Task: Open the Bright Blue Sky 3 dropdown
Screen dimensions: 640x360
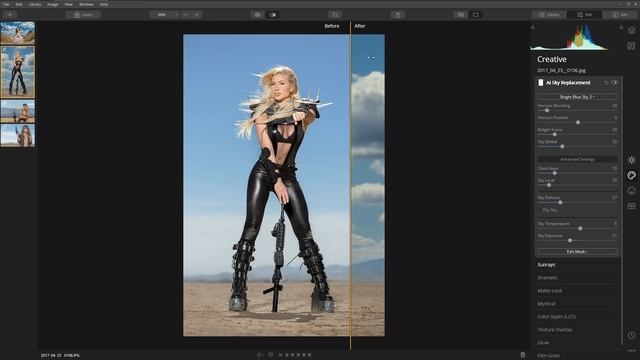Action: 577,97
